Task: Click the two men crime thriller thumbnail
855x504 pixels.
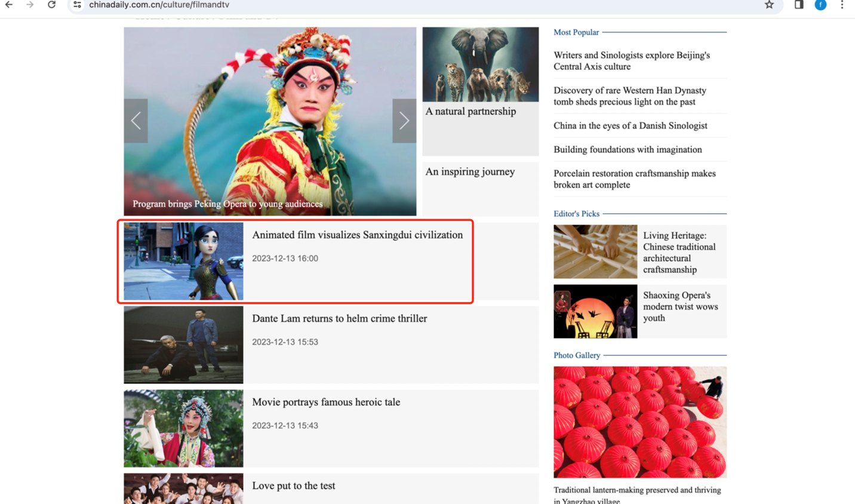Action: tap(183, 345)
